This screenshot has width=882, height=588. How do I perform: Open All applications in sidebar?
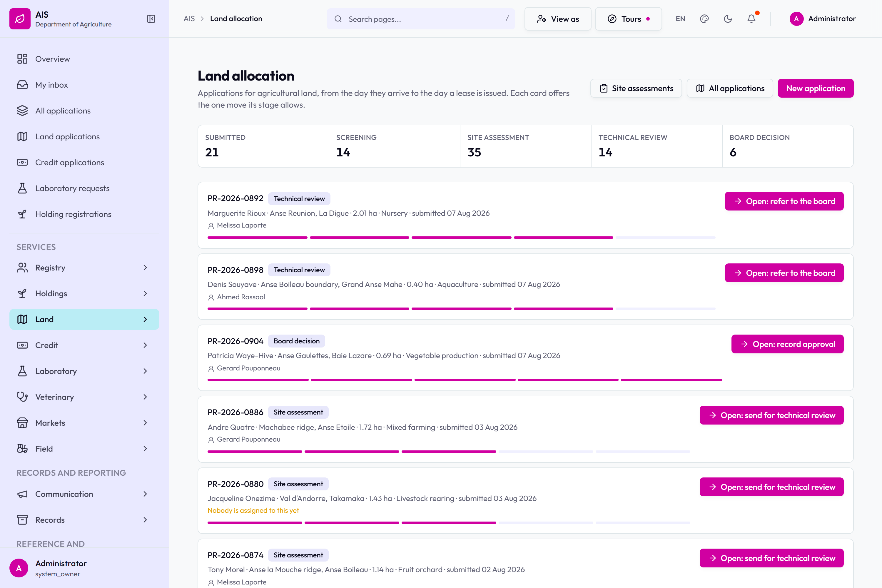tap(84, 111)
